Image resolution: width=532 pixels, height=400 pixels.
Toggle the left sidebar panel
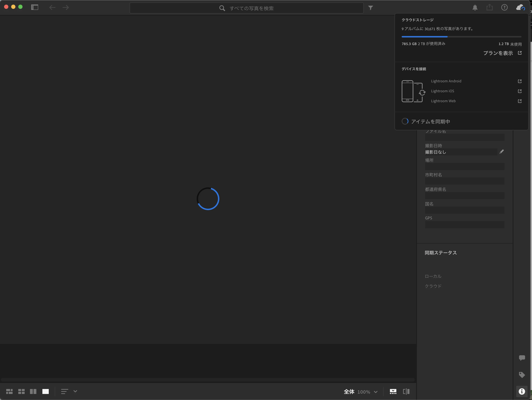click(x=35, y=7)
